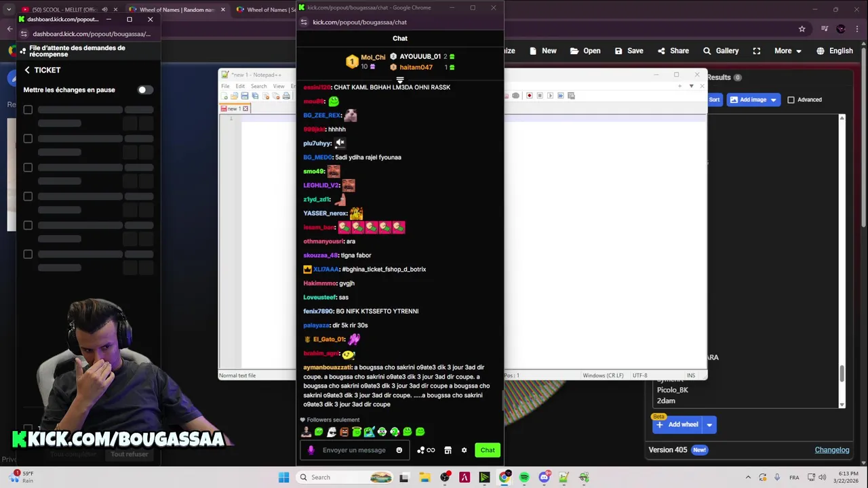Open Spotify from the taskbar
The width and height of the screenshot is (868, 488).
point(524,477)
